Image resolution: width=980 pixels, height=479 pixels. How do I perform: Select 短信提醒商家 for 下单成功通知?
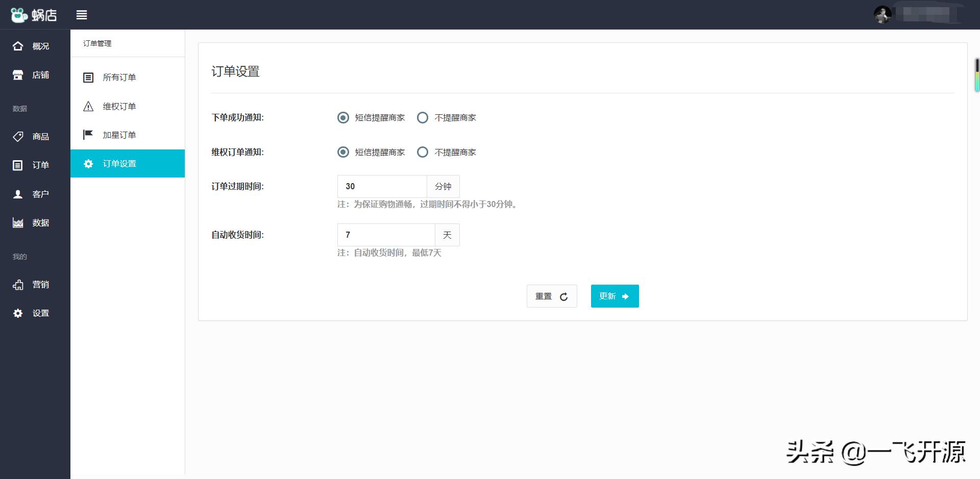pos(344,118)
